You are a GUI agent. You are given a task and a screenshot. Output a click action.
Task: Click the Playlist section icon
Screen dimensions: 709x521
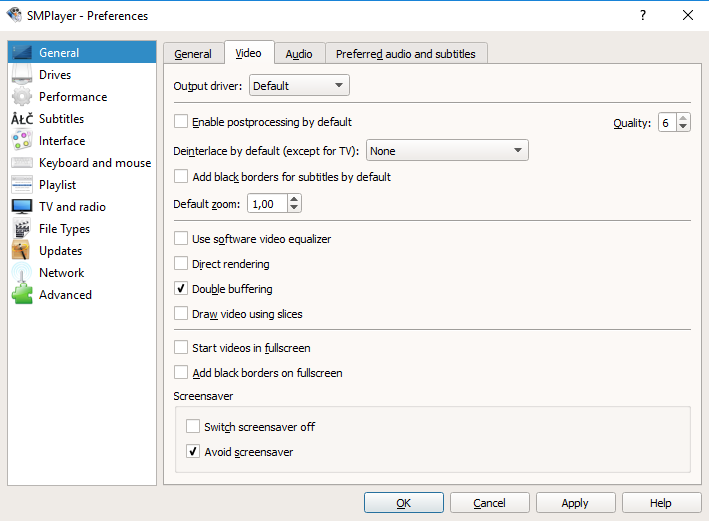click(x=22, y=185)
